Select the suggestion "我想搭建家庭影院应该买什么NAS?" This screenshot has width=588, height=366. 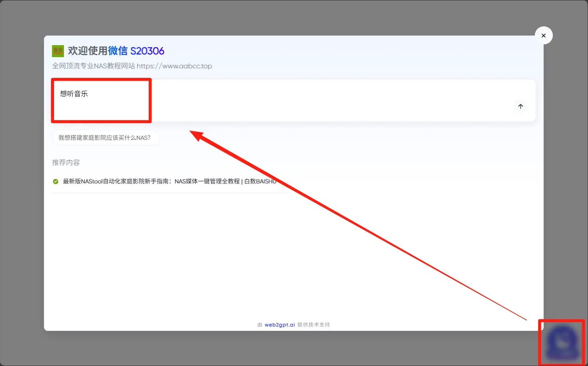[105, 138]
